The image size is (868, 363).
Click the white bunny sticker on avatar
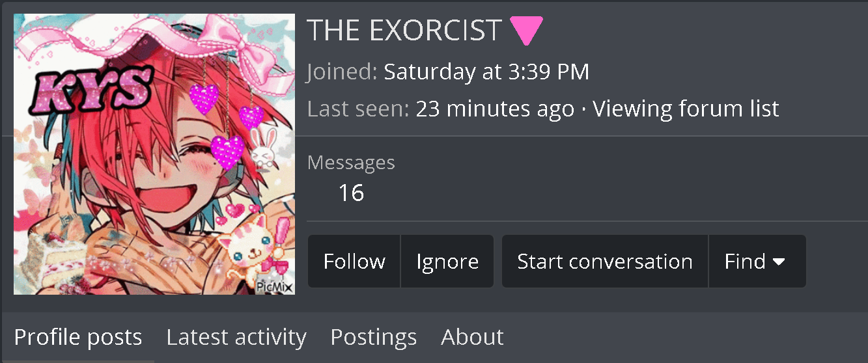coord(264,149)
